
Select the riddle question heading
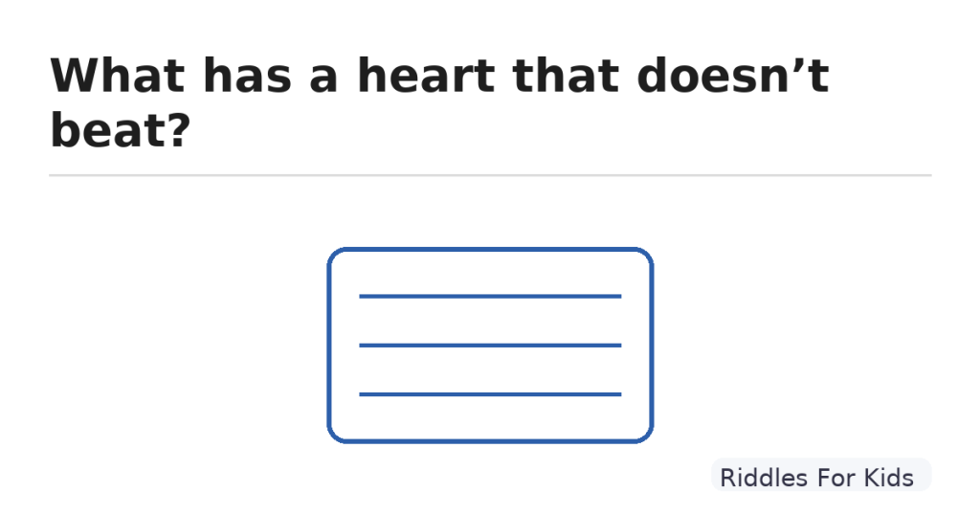[x=438, y=102]
